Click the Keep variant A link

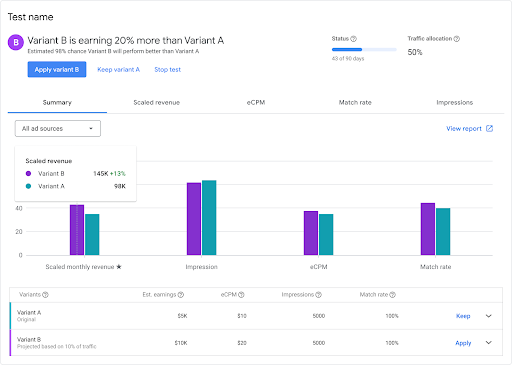(x=118, y=70)
